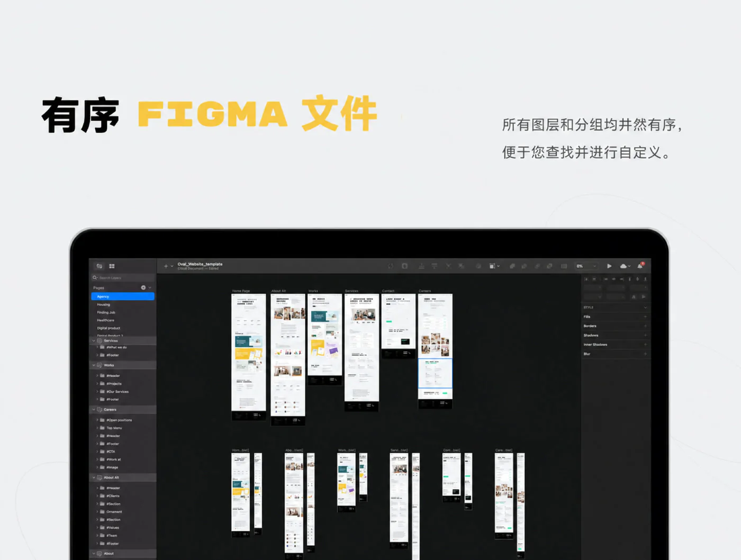This screenshot has width=741, height=560.
Task: Add an inner shadow with plus
Action: click(645, 345)
